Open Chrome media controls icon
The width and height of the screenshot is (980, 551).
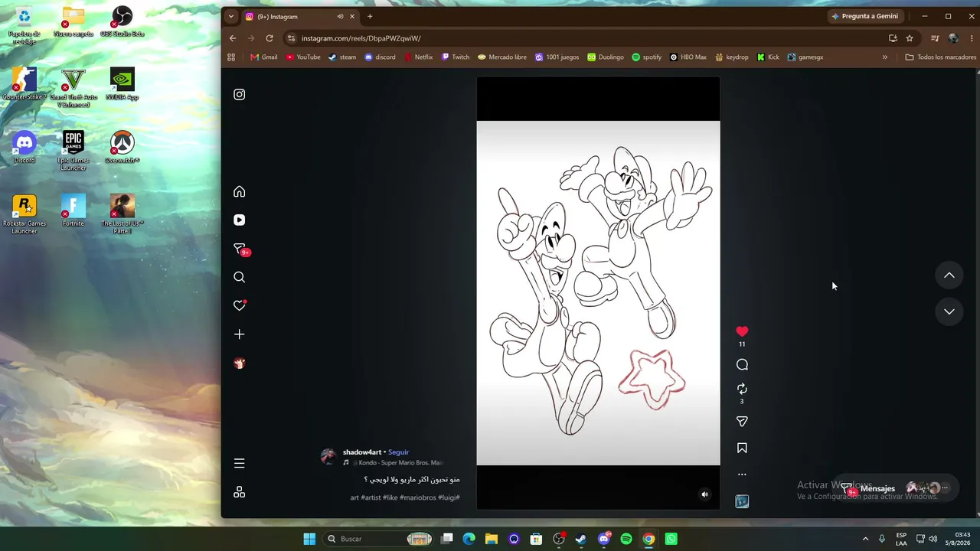935,38
